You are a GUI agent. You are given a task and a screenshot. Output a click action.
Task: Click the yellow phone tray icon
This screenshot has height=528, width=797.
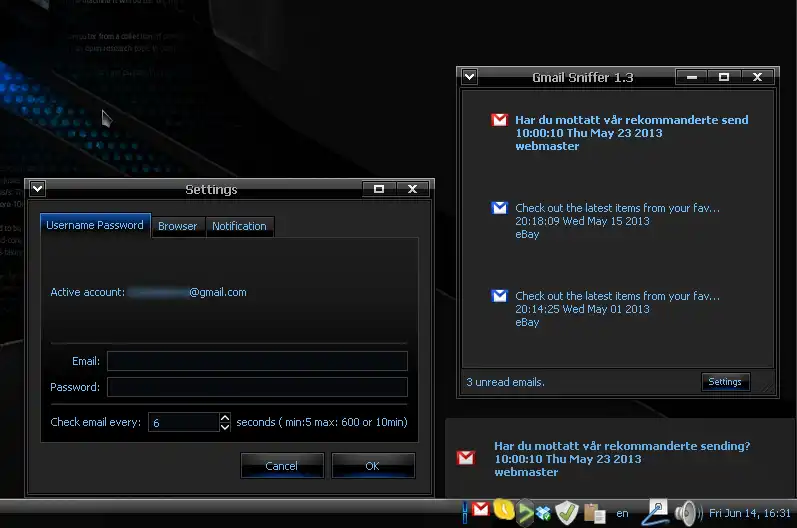(503, 510)
